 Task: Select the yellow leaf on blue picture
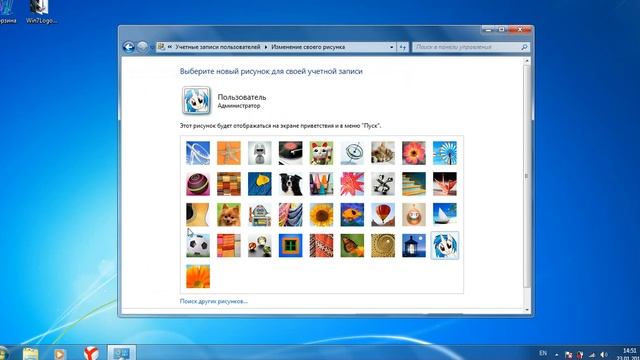(x=260, y=184)
